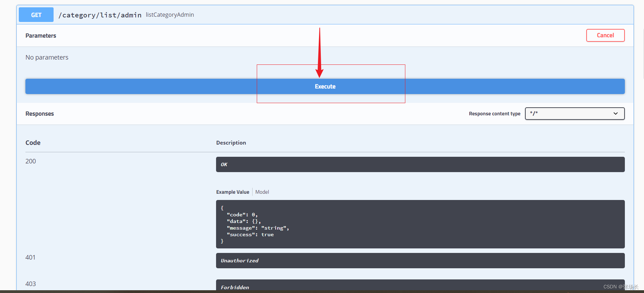Click the /category/list/admin path
Screen dimensions: 644x293
coord(100,15)
